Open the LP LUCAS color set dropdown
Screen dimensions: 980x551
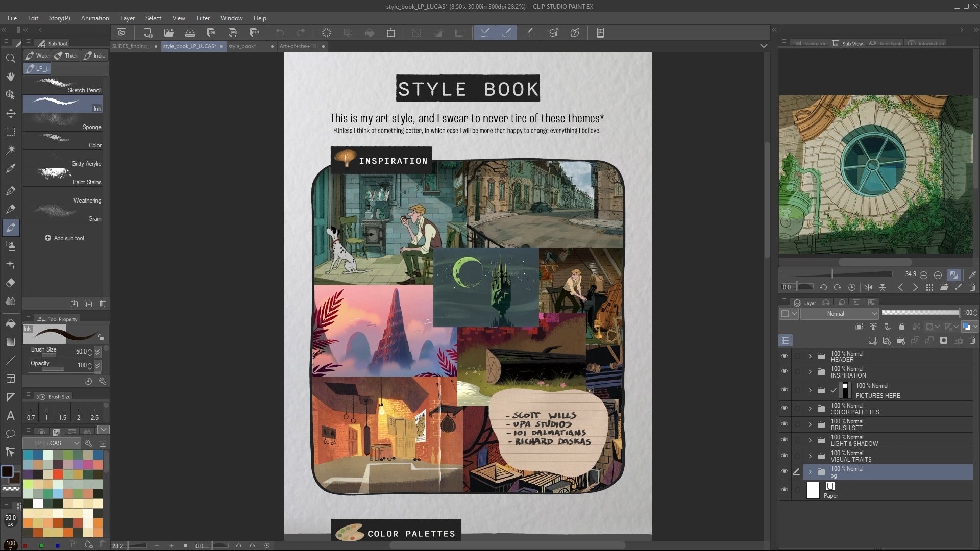(x=52, y=443)
